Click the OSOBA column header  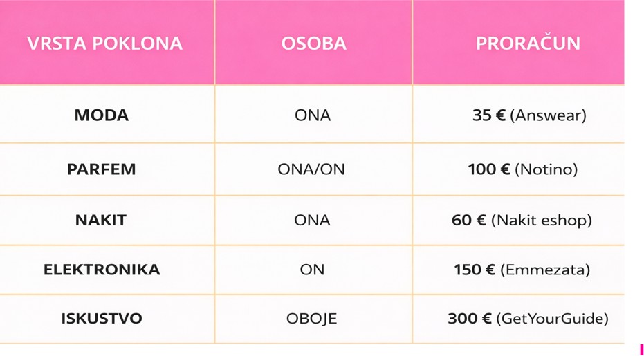pyautogui.click(x=313, y=43)
